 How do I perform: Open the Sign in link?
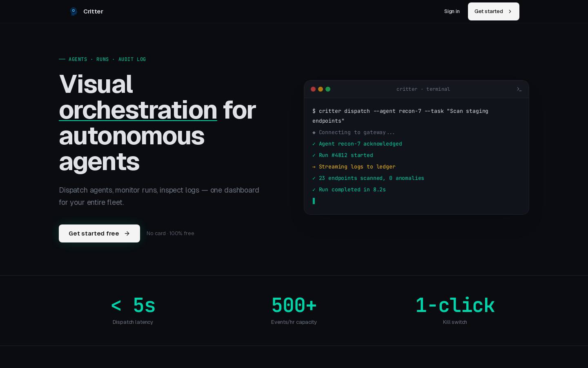tap(452, 11)
